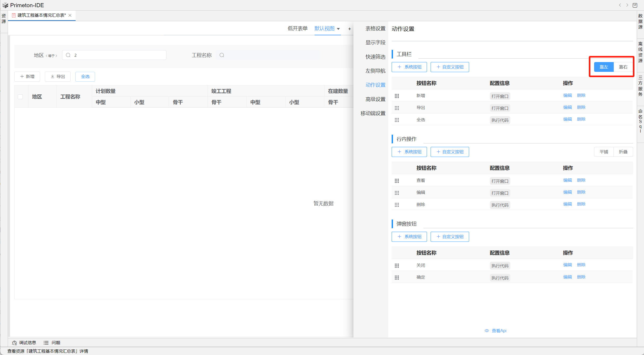Click save icon in top right corner
The height and width of the screenshot is (355, 644).
(x=635, y=5)
